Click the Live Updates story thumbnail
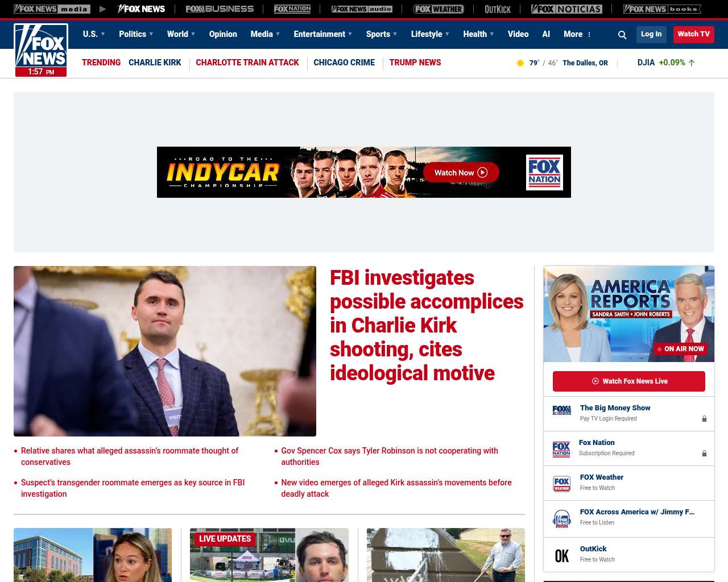 [x=269, y=555]
